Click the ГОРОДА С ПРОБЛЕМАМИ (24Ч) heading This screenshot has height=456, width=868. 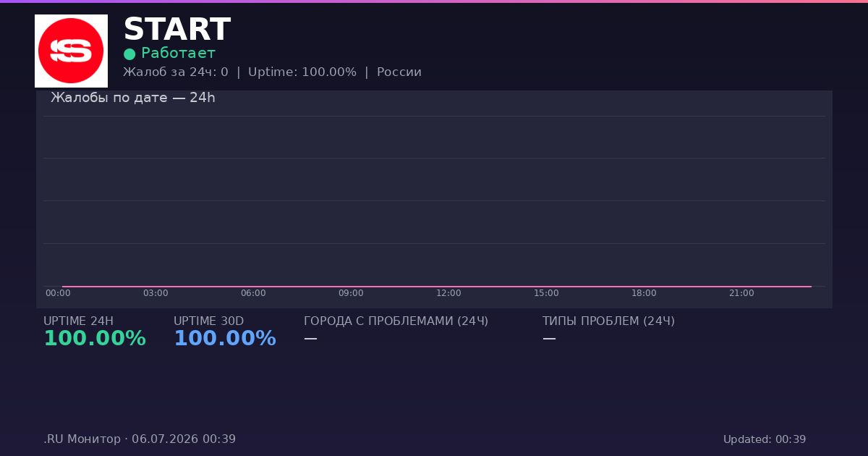[x=396, y=321]
